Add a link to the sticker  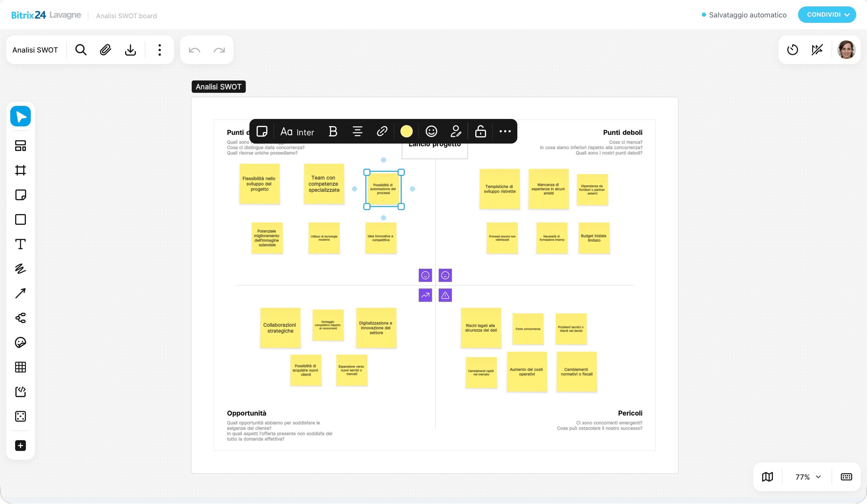click(x=382, y=131)
